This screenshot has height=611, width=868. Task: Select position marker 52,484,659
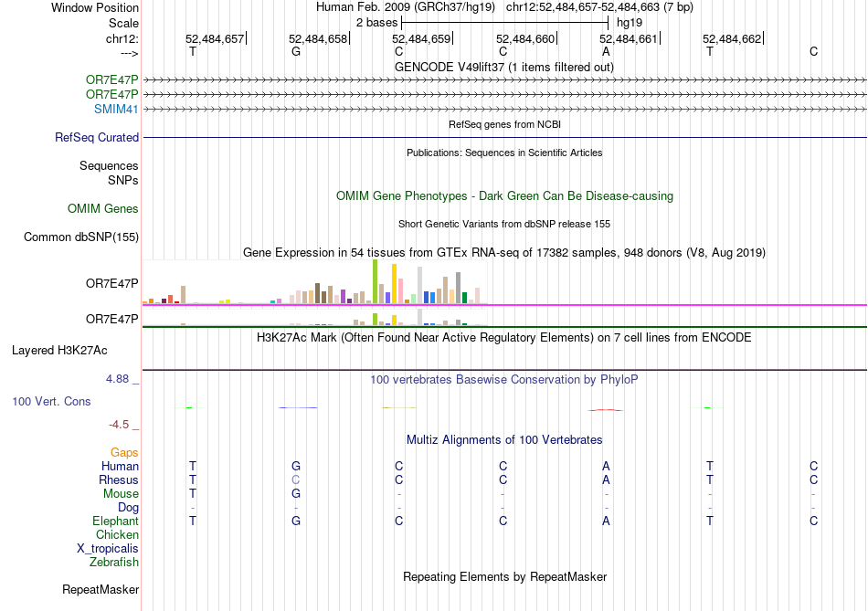[421, 38]
